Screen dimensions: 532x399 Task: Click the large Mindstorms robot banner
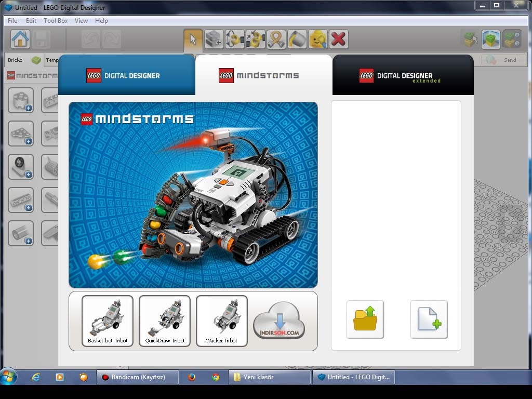[x=193, y=195]
